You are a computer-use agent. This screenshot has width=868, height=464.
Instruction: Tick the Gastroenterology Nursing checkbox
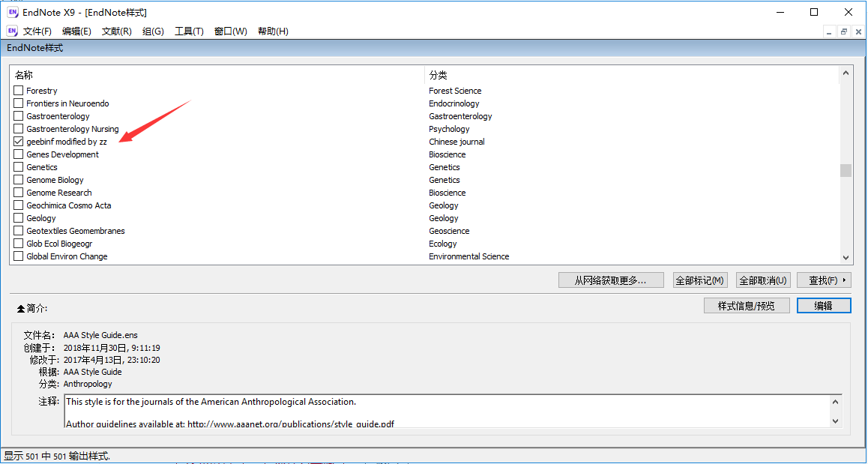[x=18, y=129]
